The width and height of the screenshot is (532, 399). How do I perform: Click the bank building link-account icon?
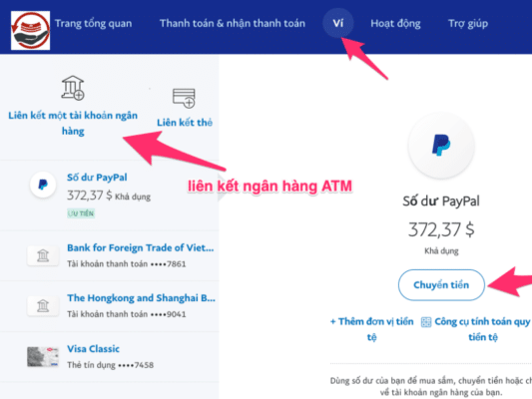click(x=73, y=88)
